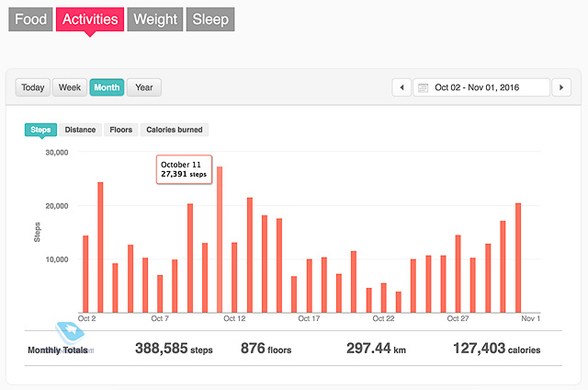The width and height of the screenshot is (588, 390).
Task: Switch range to Year
Action: [144, 87]
